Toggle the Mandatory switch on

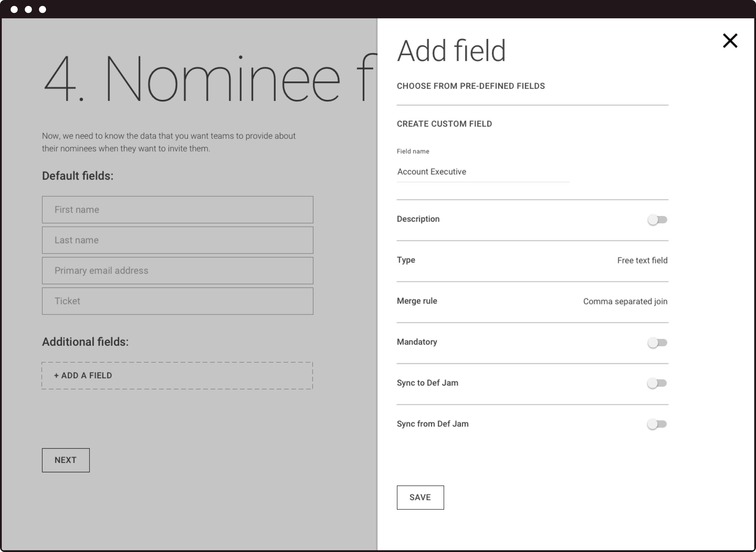(657, 342)
